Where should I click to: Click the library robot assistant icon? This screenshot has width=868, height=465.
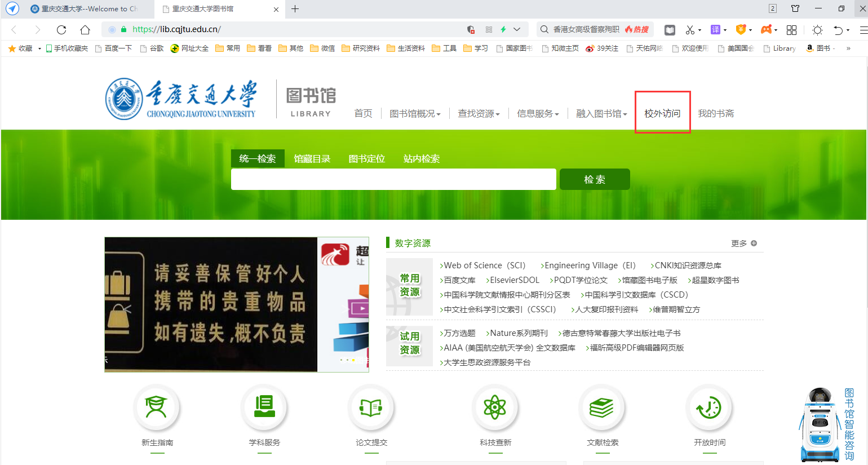pos(819,424)
